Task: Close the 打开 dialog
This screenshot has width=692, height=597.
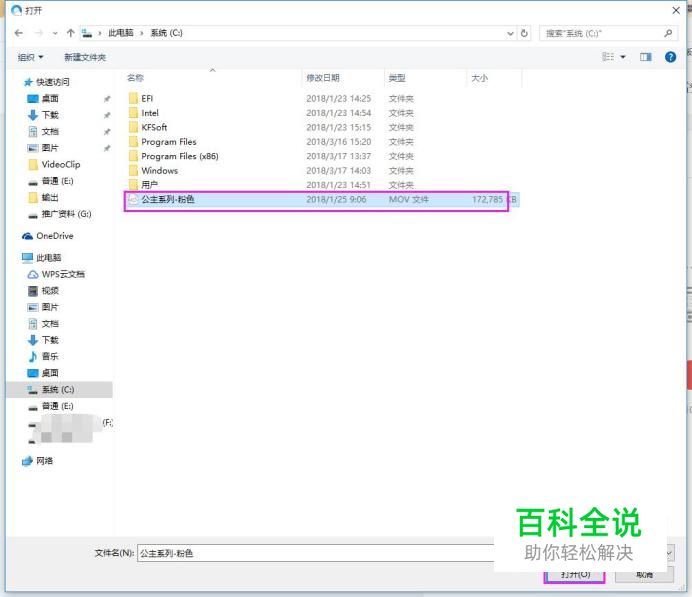Action: (676, 10)
